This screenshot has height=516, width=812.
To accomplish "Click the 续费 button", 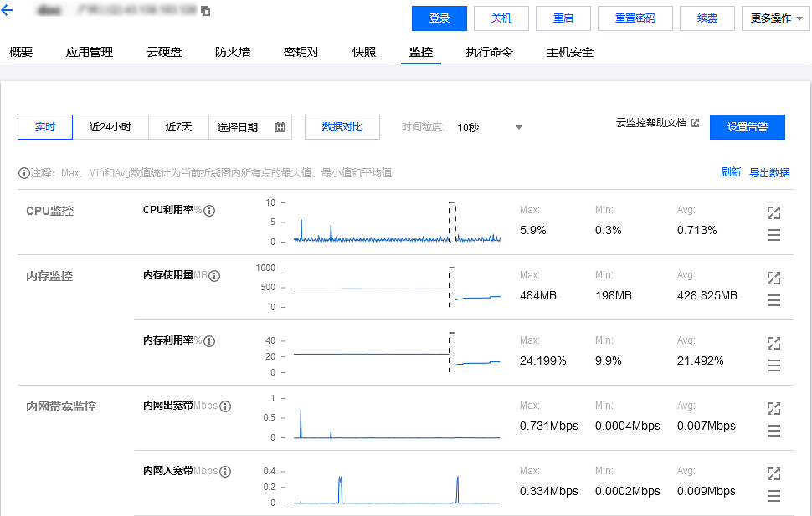I will [707, 18].
